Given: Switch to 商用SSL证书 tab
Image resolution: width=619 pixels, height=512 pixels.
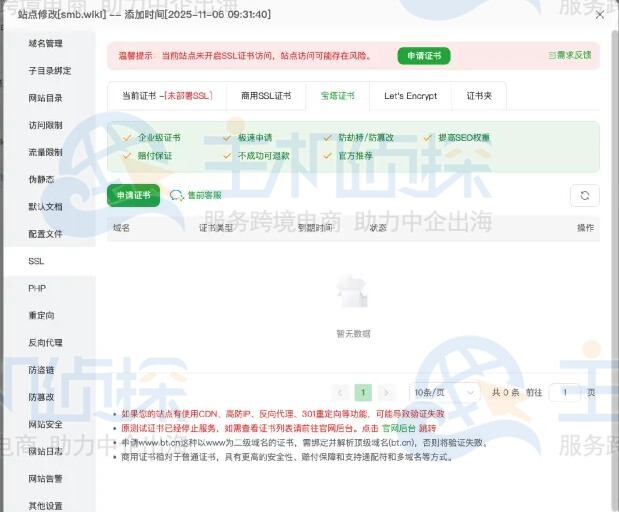Looking at the screenshot, I should pos(266,96).
